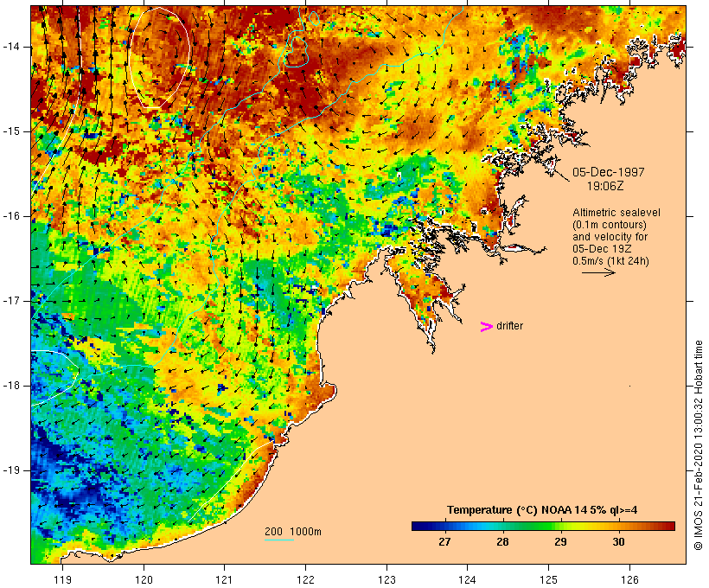Screen dimensions: 709x588
Task: Click the latitude label -19
Action: point(11,470)
